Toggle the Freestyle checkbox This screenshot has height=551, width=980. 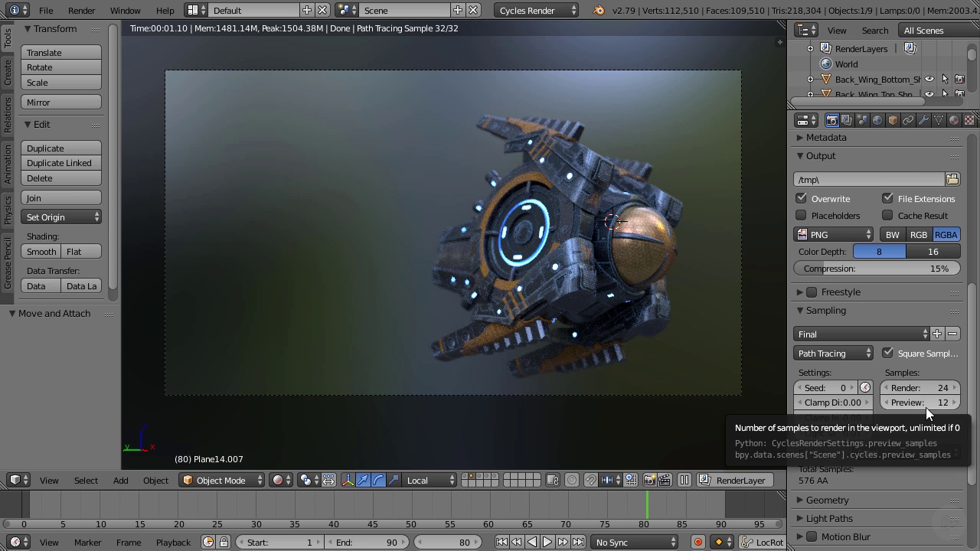pos(812,292)
